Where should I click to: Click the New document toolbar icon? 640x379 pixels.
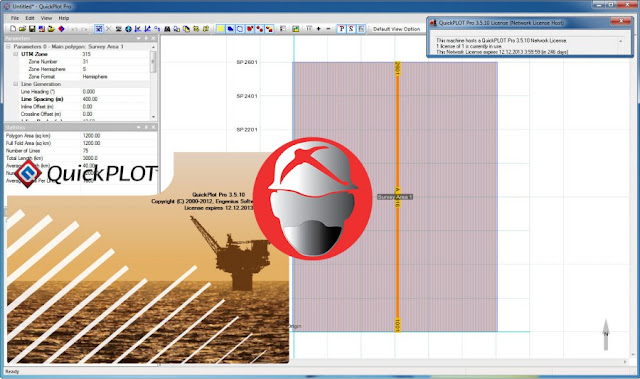point(13,29)
